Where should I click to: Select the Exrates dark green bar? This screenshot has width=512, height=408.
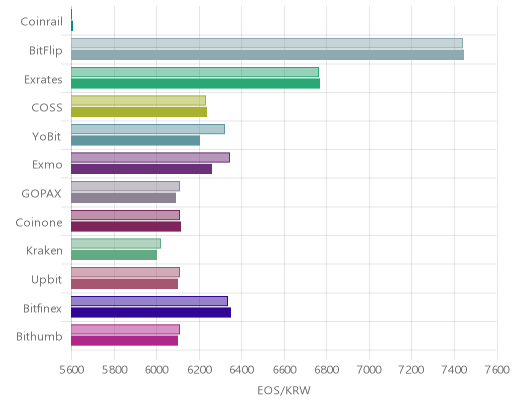[x=195, y=84]
